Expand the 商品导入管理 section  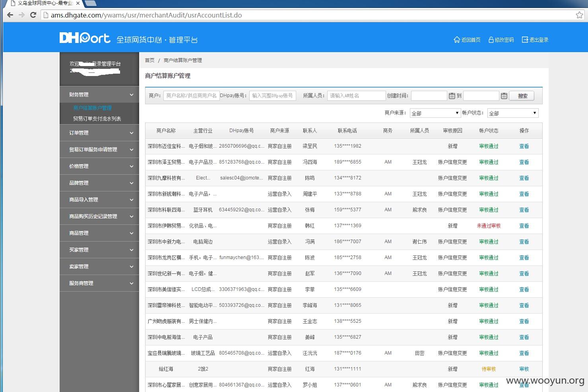point(99,200)
